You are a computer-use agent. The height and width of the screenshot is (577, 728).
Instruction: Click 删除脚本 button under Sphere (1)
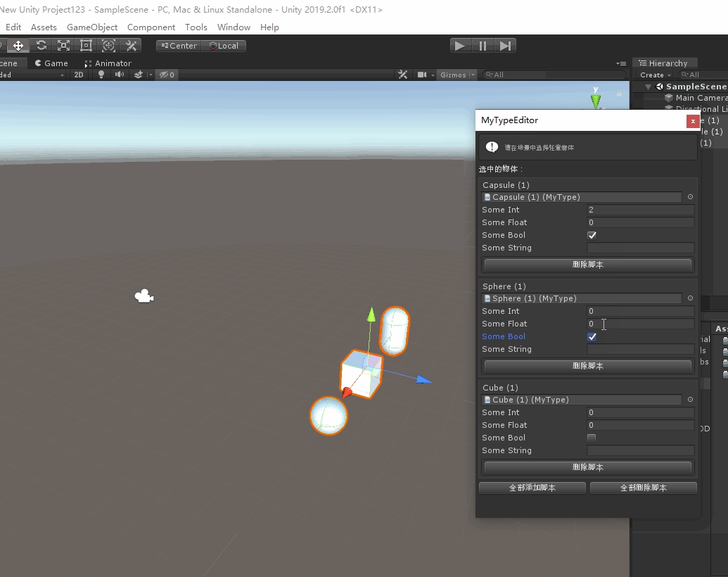(588, 366)
